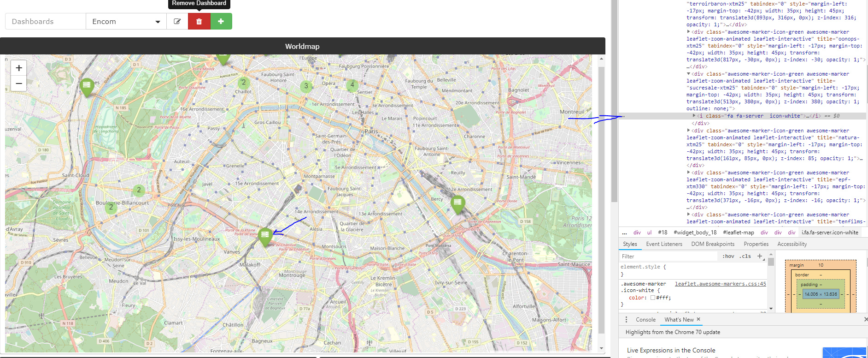The width and height of the screenshot is (868, 358).
Task: Click cluster marker 2 above Chaillot
Action: pyautogui.click(x=244, y=83)
